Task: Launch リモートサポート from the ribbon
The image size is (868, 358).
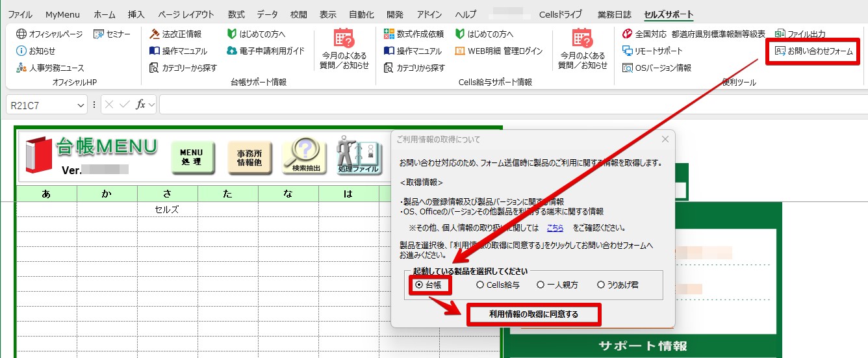Action: tap(653, 51)
